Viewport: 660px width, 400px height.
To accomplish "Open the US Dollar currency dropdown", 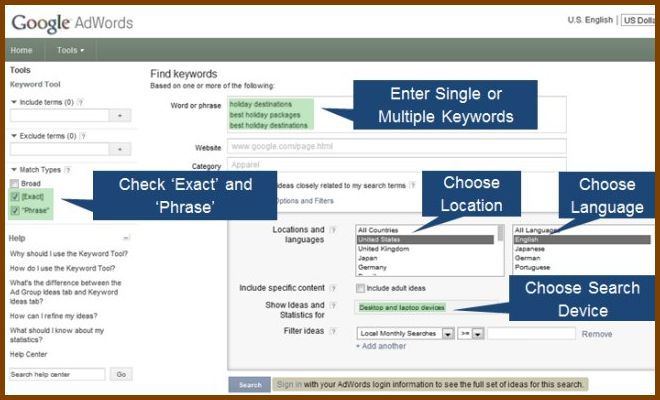I will click(638, 20).
